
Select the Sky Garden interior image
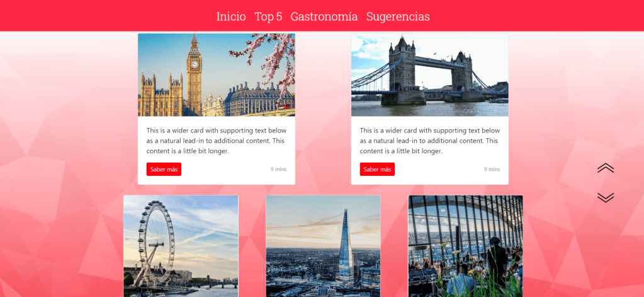tap(465, 246)
